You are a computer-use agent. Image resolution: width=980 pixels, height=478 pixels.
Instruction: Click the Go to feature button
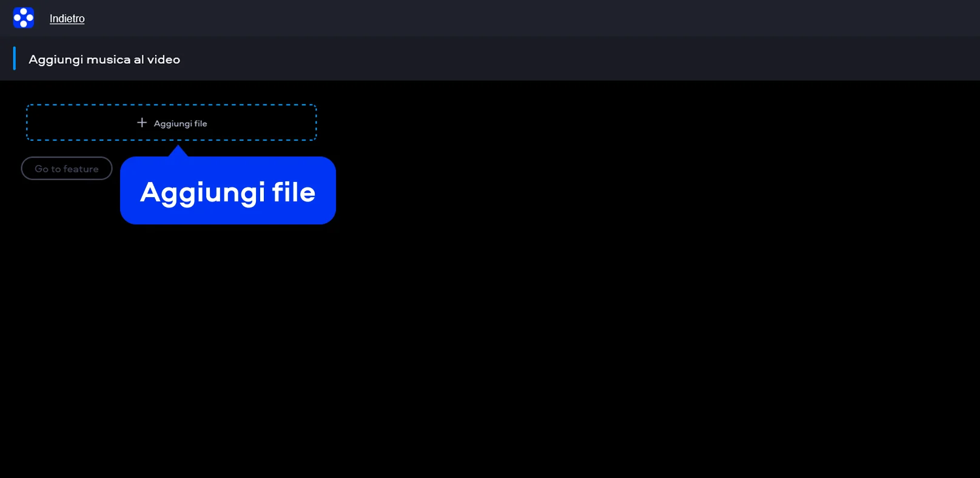pyautogui.click(x=67, y=169)
